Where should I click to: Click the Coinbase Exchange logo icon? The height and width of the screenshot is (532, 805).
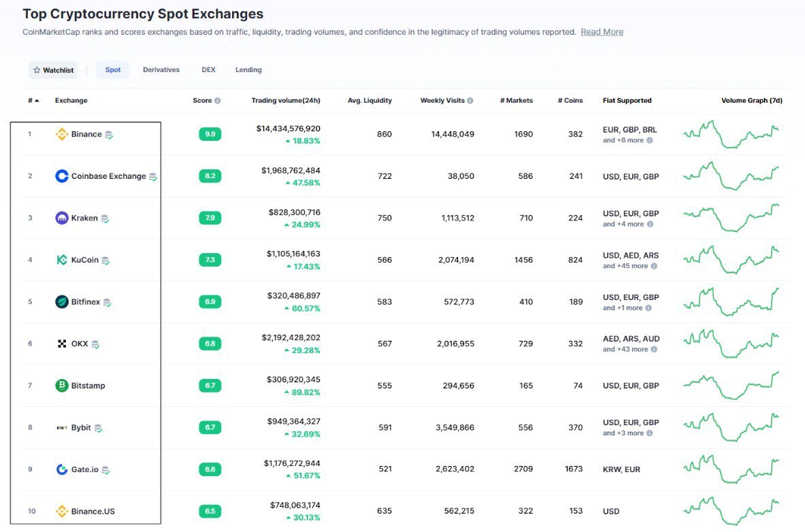tap(62, 176)
